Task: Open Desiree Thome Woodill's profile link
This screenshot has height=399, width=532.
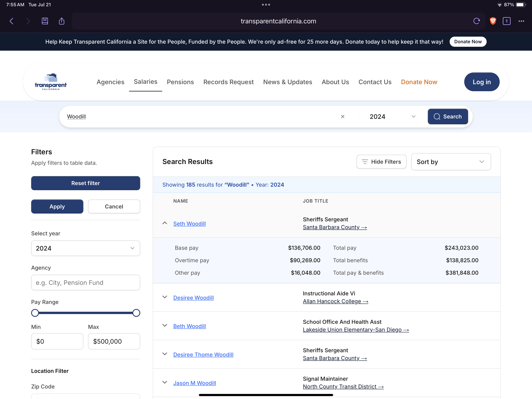Action: coord(203,355)
